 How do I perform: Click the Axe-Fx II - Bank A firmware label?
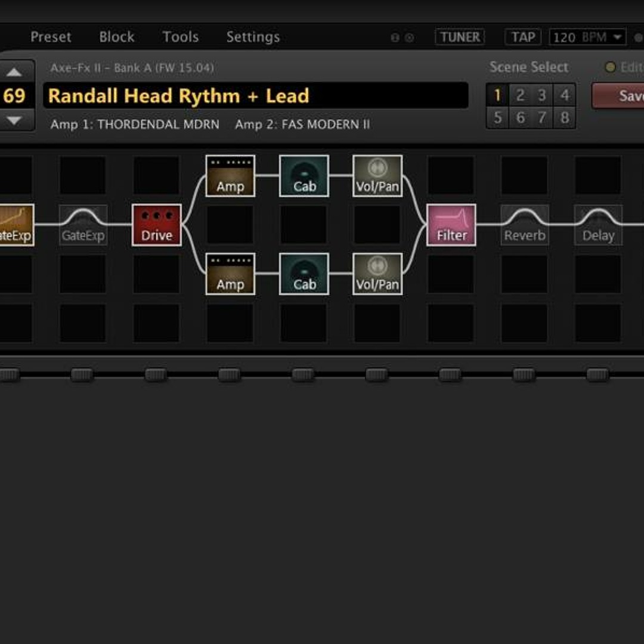pos(132,68)
